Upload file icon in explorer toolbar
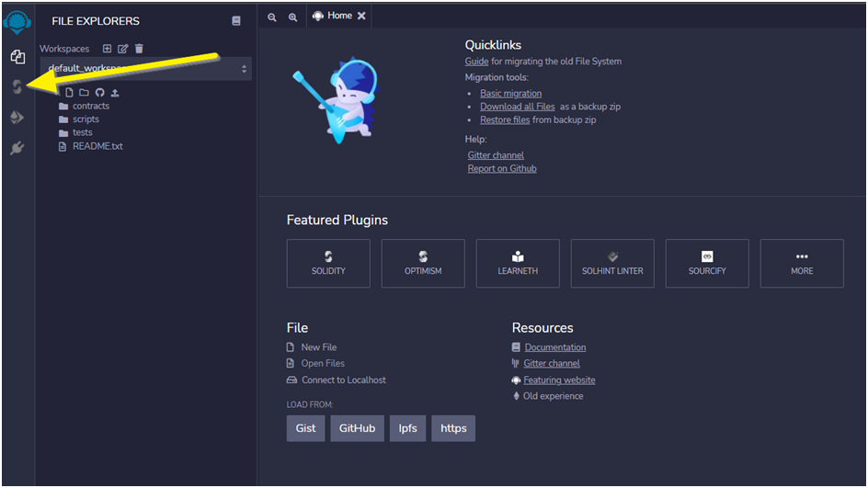Viewport: 868px width, 488px height. (115, 93)
